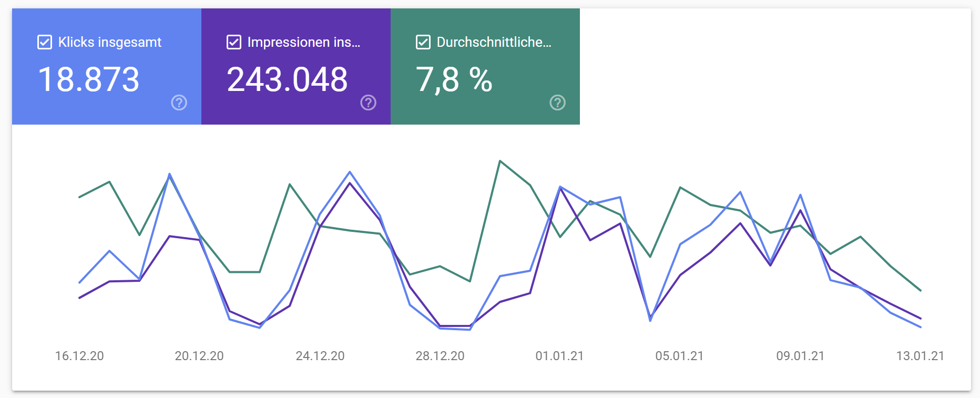Toggle the Impressionen checkbox off
This screenshot has height=398, width=980.
[x=233, y=42]
